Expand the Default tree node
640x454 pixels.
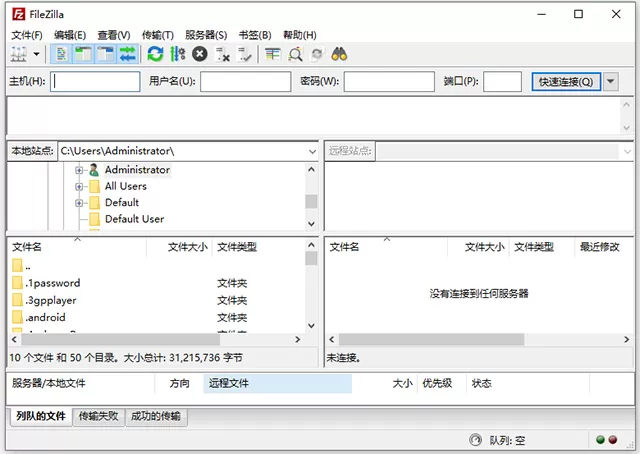(x=79, y=203)
